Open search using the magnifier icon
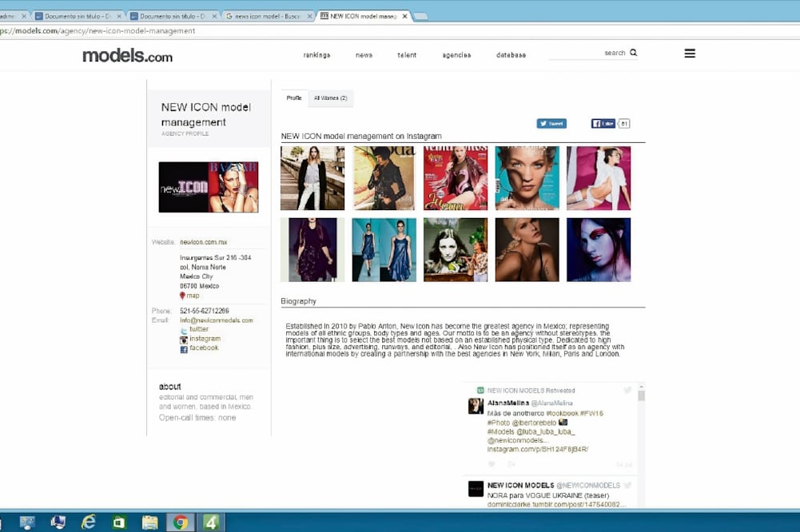 point(632,53)
